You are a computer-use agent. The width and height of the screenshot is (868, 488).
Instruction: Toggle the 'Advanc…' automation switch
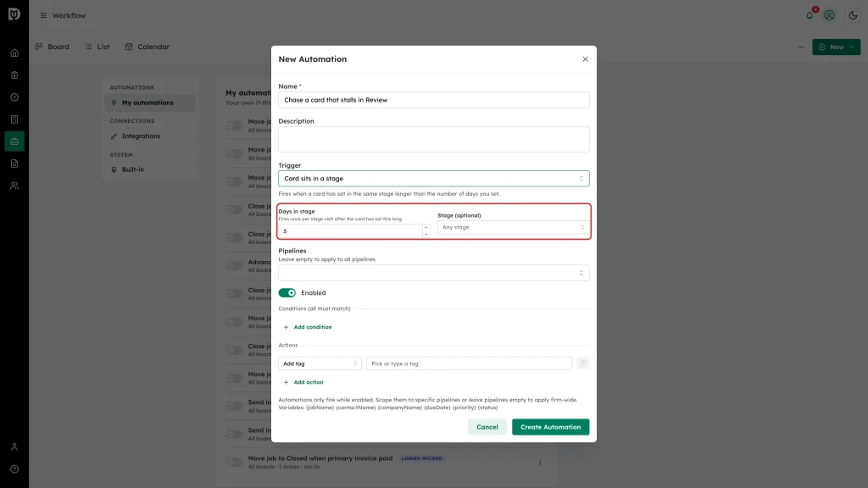(x=234, y=265)
